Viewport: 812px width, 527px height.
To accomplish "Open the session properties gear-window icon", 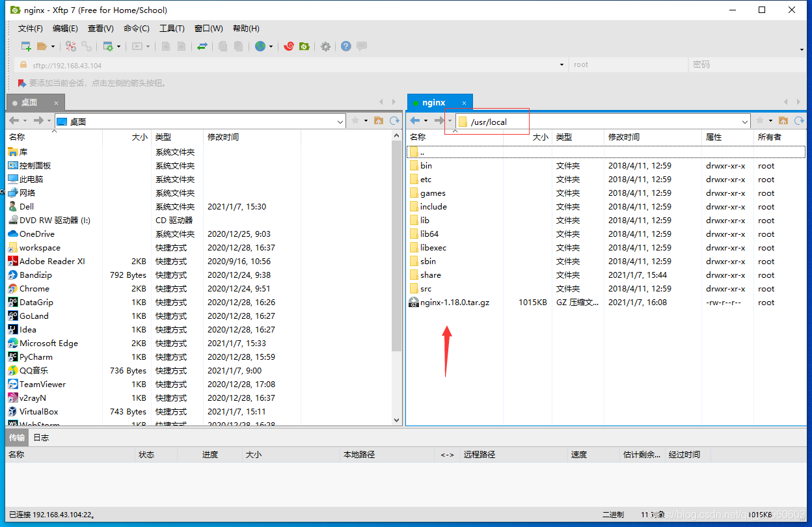I will click(108, 46).
